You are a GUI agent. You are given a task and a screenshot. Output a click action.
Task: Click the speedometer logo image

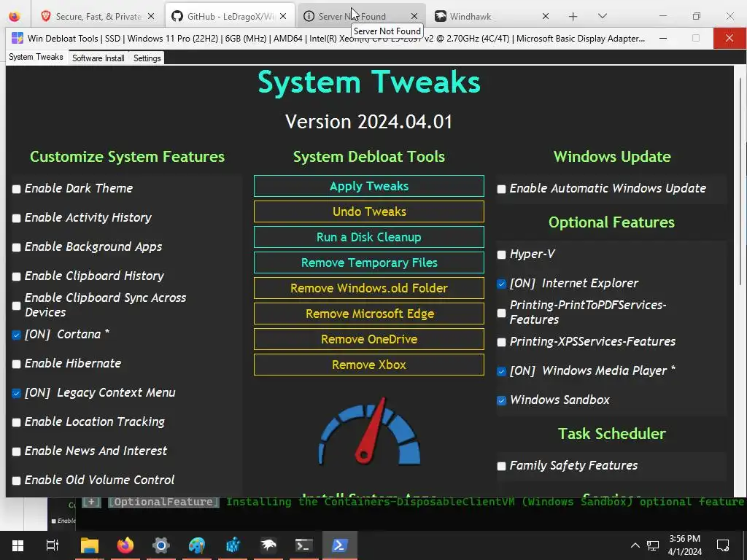pos(369,431)
